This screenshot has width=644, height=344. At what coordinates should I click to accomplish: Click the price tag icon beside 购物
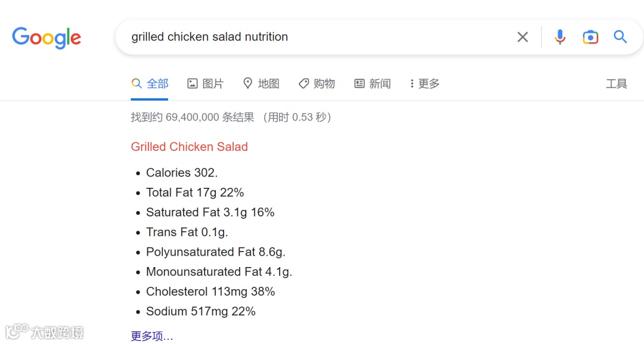[x=304, y=83]
